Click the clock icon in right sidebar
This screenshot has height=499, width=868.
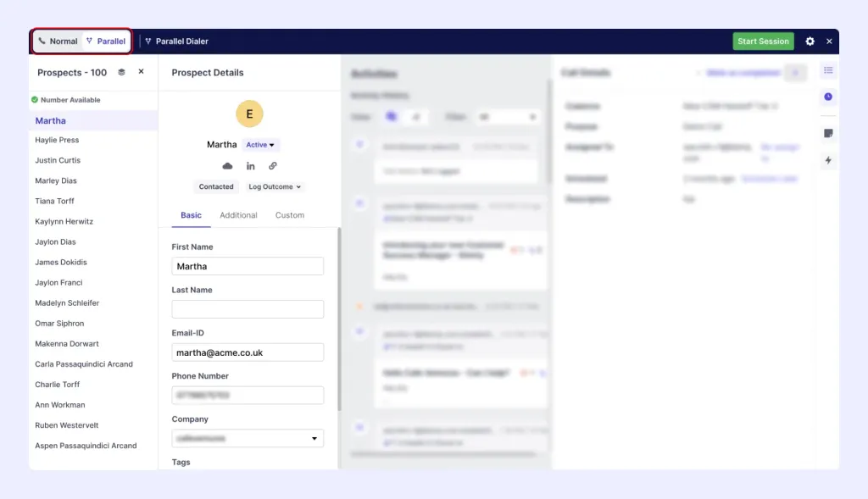coord(828,97)
